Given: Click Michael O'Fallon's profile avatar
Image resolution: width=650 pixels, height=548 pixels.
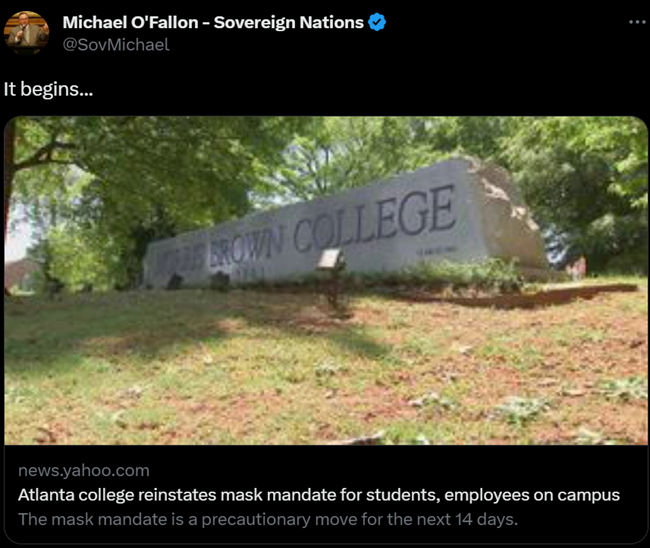Looking at the screenshot, I should (27, 33).
